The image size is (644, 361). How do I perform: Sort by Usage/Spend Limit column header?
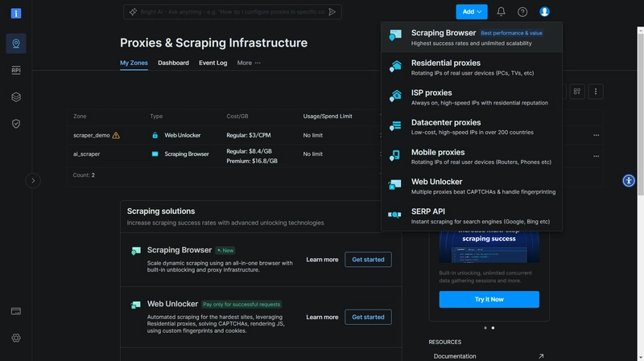(x=328, y=117)
